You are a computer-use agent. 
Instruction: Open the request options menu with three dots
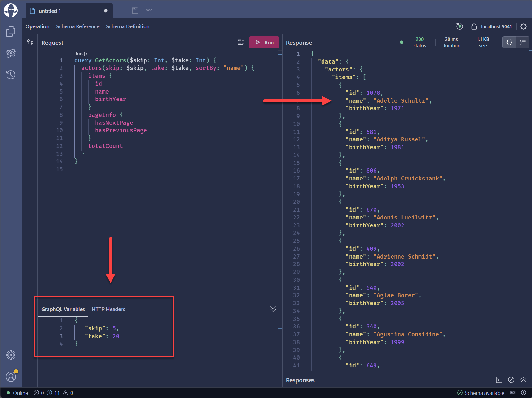149,10
